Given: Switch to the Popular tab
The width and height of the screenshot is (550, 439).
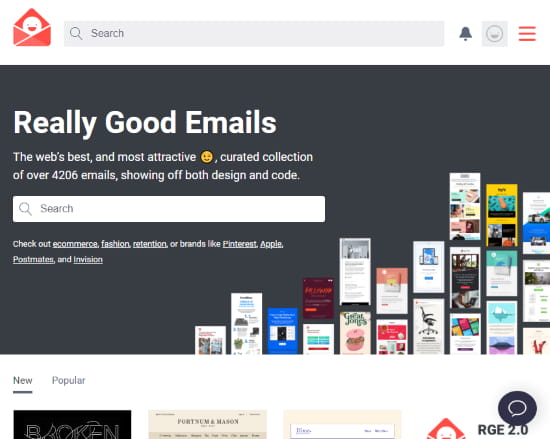Looking at the screenshot, I should tap(68, 380).
